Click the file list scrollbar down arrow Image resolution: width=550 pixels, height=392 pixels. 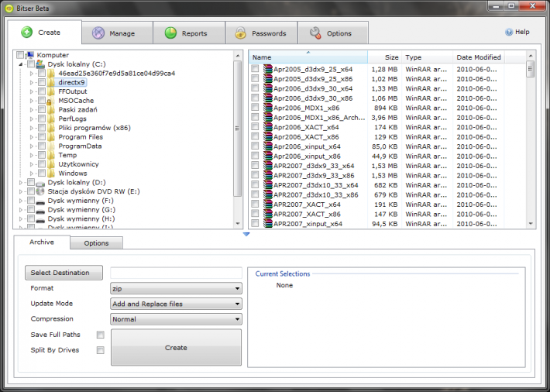531,224
